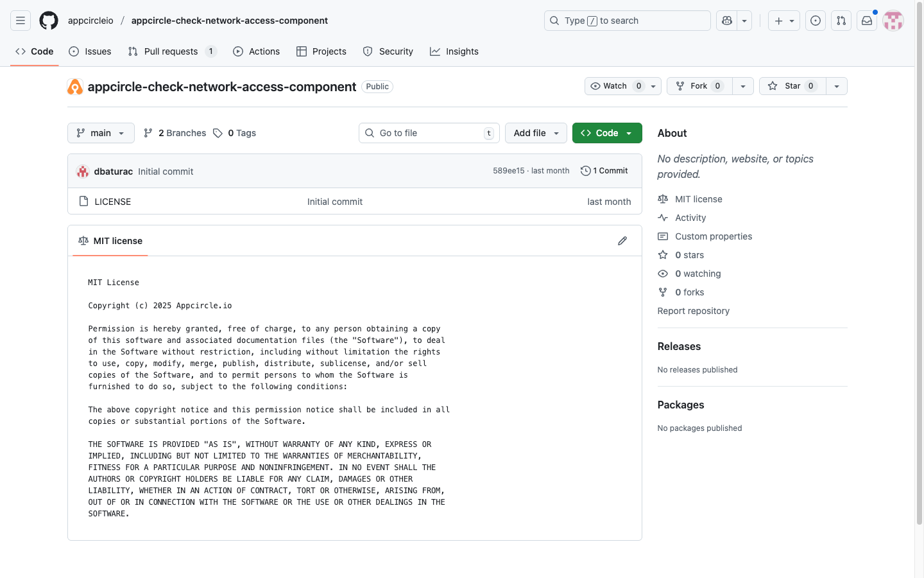Edit the license with pencil icon
This screenshot has width=924, height=578.
coord(622,241)
